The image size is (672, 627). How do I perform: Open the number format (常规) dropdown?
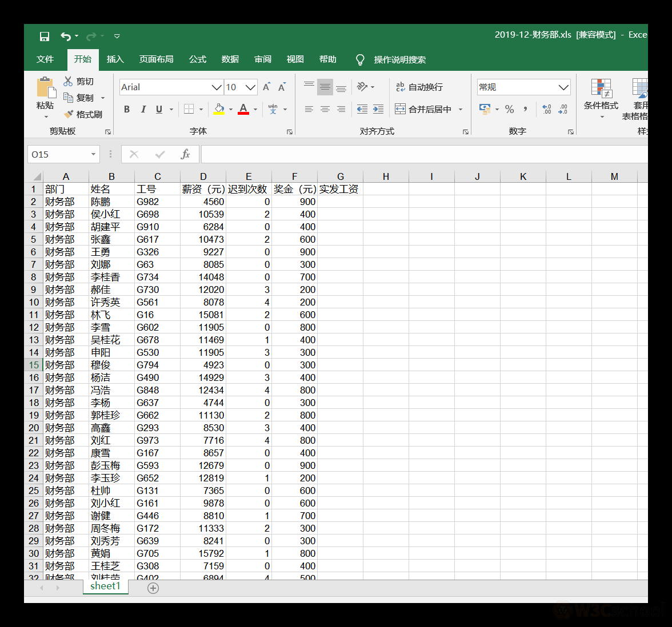[x=563, y=87]
